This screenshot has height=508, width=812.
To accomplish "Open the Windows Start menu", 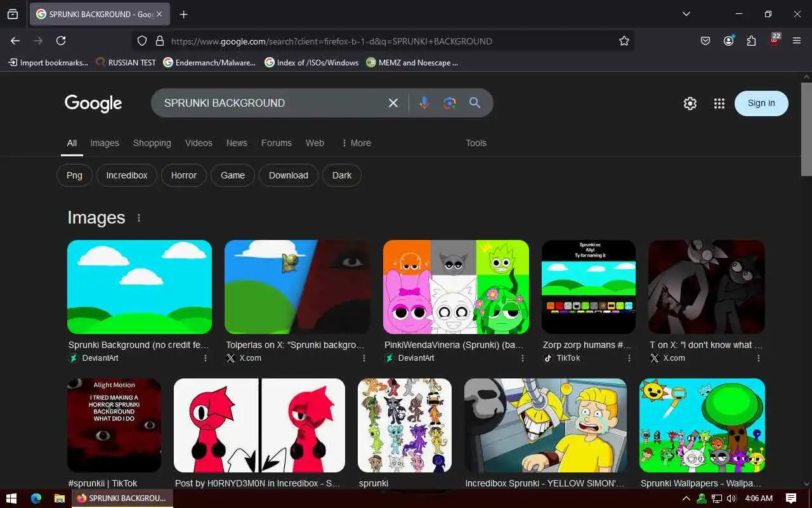I will [x=11, y=498].
